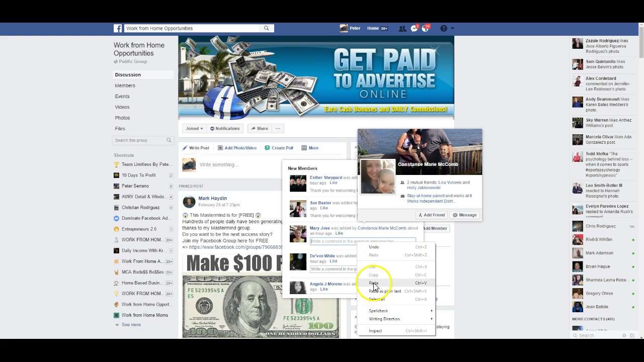Choose Select all in the context menu
The width and height of the screenshot is (644, 362).
pyautogui.click(x=396, y=299)
